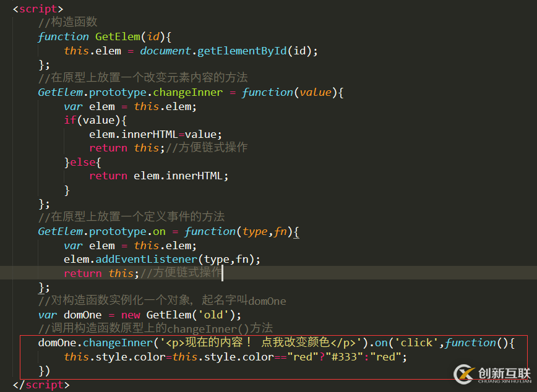Click domOne in var domOne declaration

(82, 315)
